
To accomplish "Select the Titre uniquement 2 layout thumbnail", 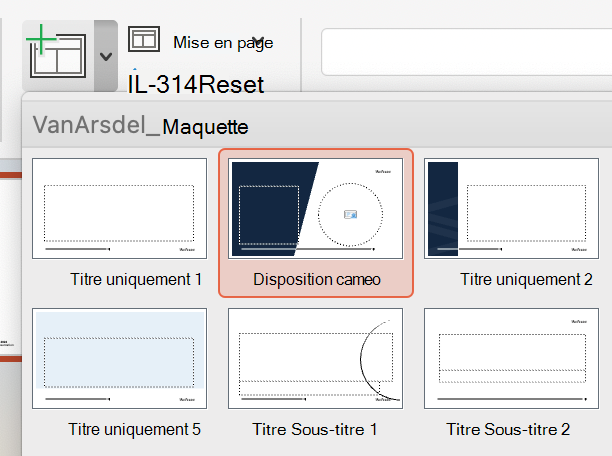I will point(511,208).
